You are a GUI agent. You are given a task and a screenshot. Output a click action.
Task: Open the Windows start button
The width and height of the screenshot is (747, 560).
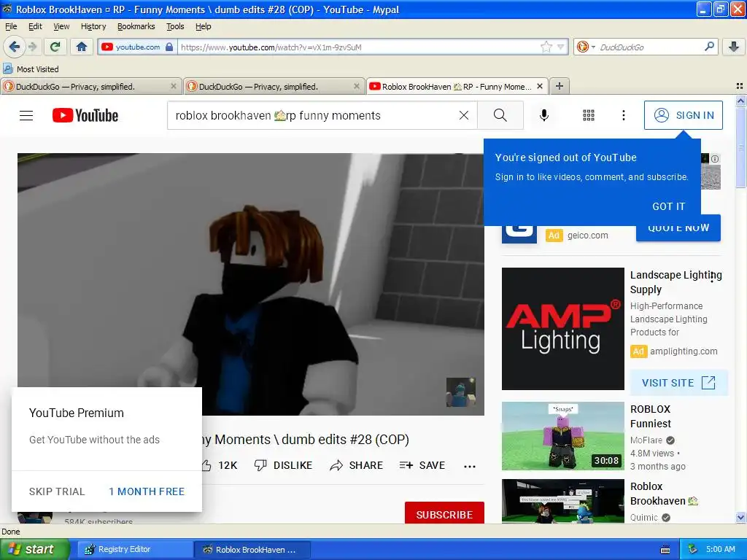point(34,549)
